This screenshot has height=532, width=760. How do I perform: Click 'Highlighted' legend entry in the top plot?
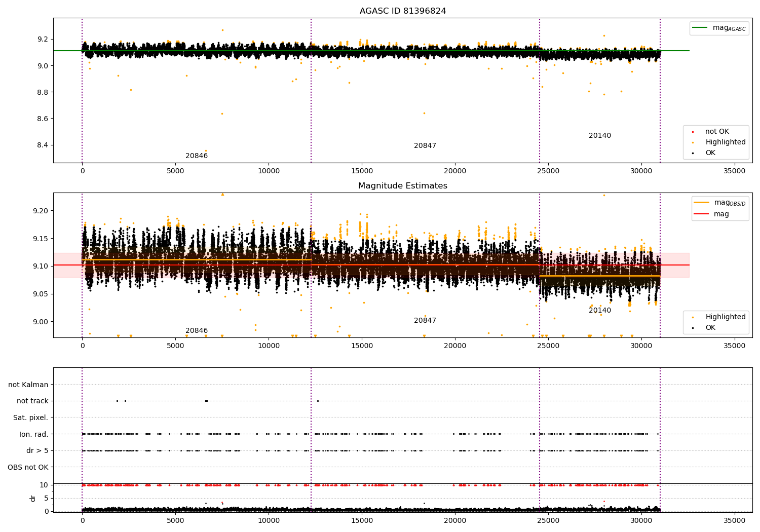pyautogui.click(x=720, y=142)
